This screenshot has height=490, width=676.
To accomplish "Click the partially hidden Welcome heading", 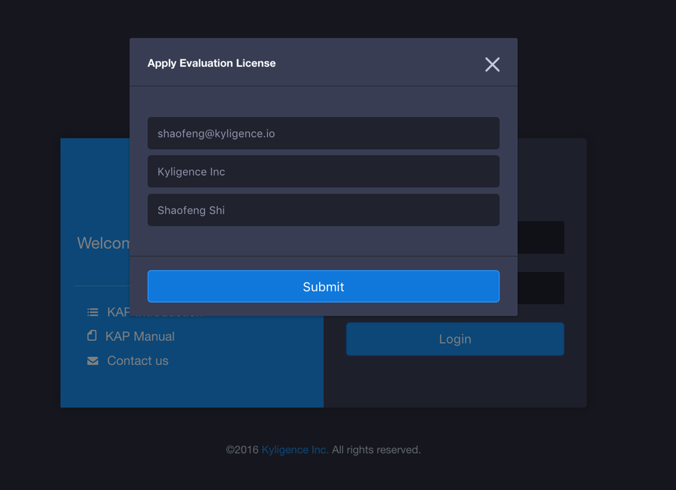I will (x=102, y=243).
